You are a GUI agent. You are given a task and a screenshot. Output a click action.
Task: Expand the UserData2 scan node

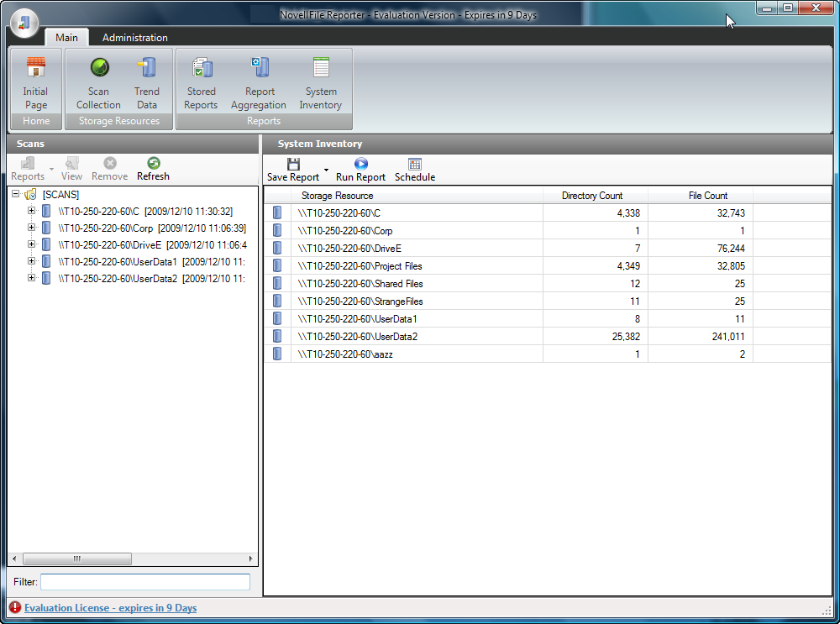tap(32, 277)
